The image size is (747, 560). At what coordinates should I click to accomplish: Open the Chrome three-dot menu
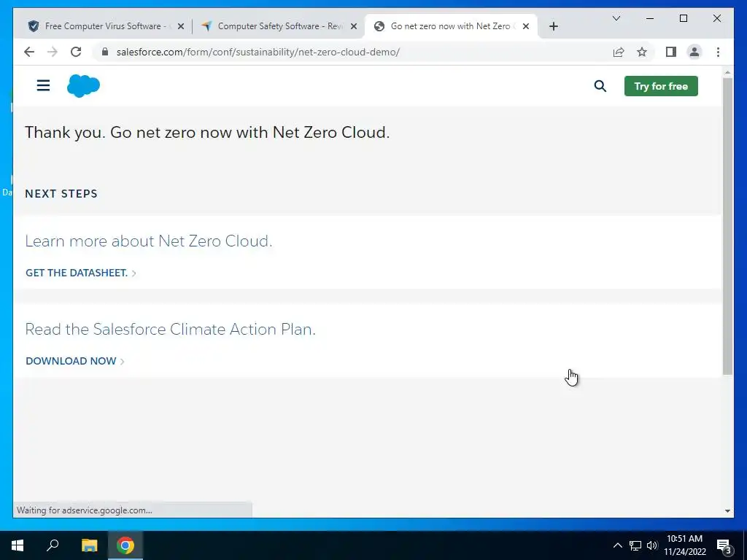pyautogui.click(x=718, y=52)
